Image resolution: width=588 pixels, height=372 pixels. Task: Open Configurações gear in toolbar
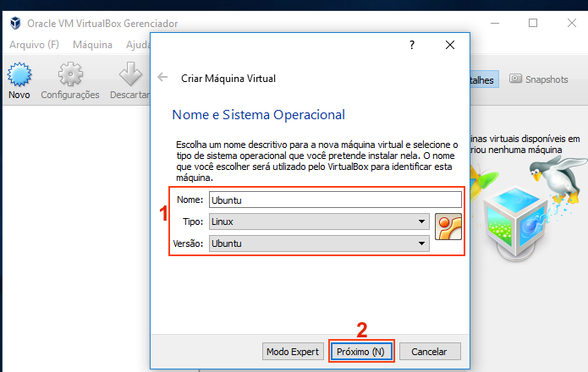point(70,74)
